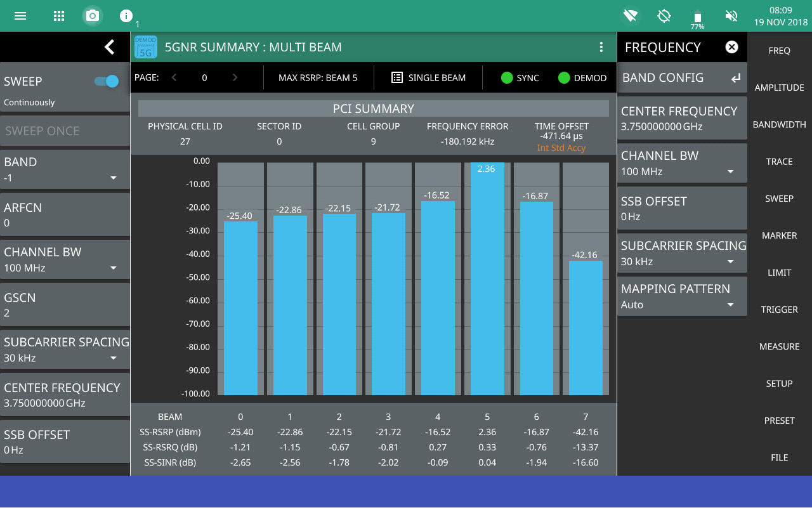Go to next page arrow
The height and width of the screenshot is (510, 812).
tap(235, 78)
